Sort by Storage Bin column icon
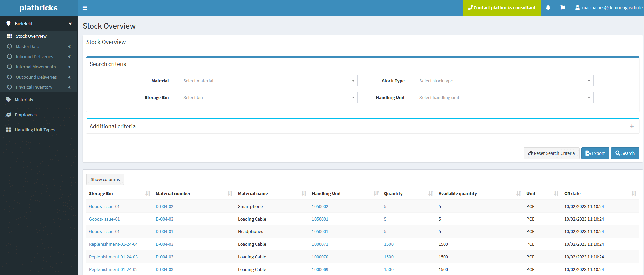The image size is (644, 275). (x=148, y=193)
